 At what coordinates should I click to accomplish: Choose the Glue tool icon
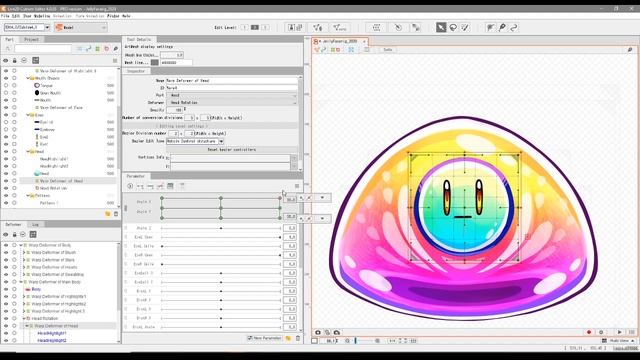click(x=490, y=27)
